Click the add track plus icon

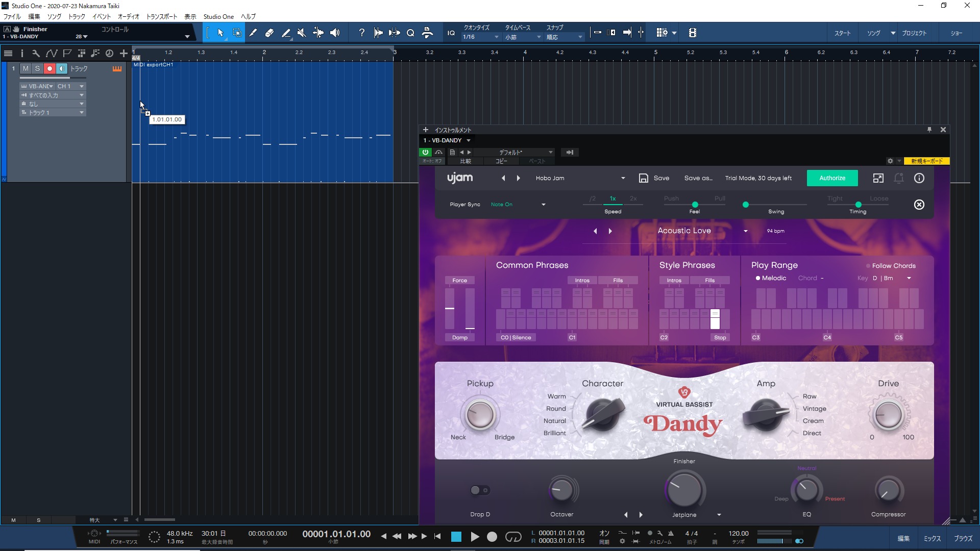click(x=124, y=53)
